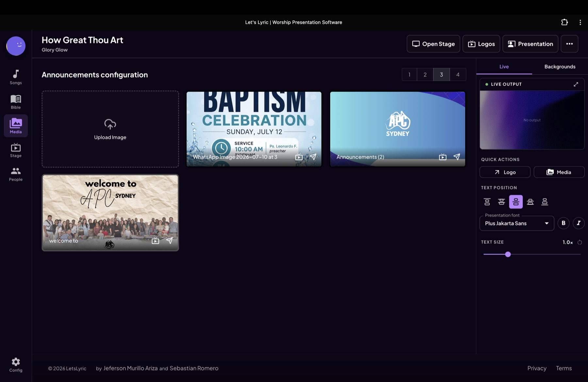This screenshot has width=588, height=382.
Task: Click the upload cloud icon
Action: point(110,124)
